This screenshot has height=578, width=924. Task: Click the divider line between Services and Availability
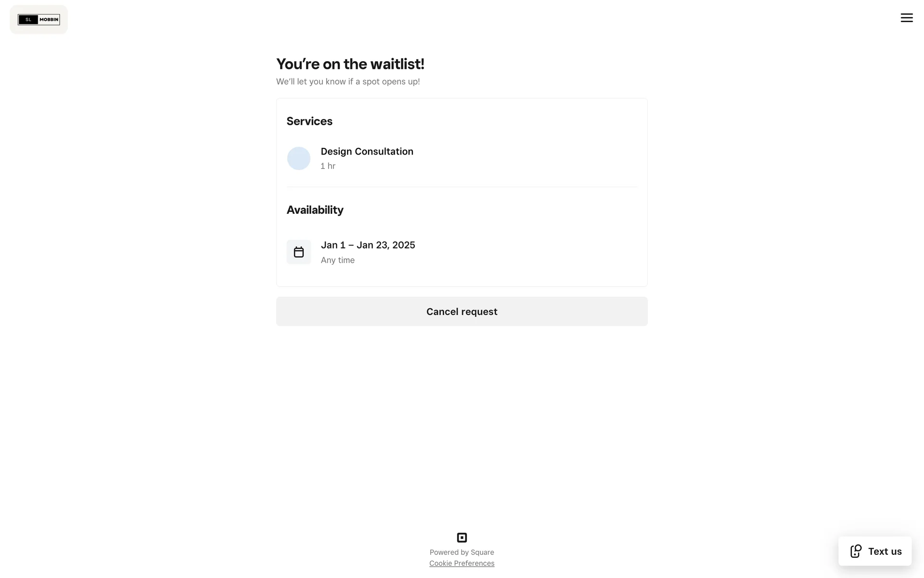pyautogui.click(x=462, y=186)
